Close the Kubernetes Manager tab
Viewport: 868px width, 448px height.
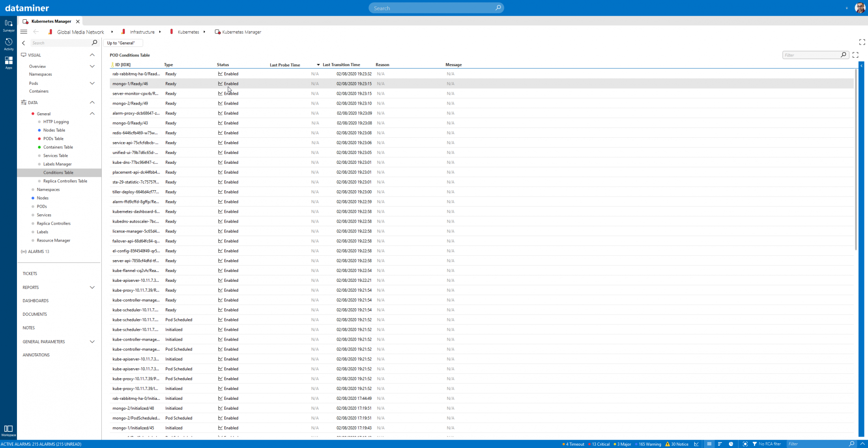pyautogui.click(x=78, y=21)
